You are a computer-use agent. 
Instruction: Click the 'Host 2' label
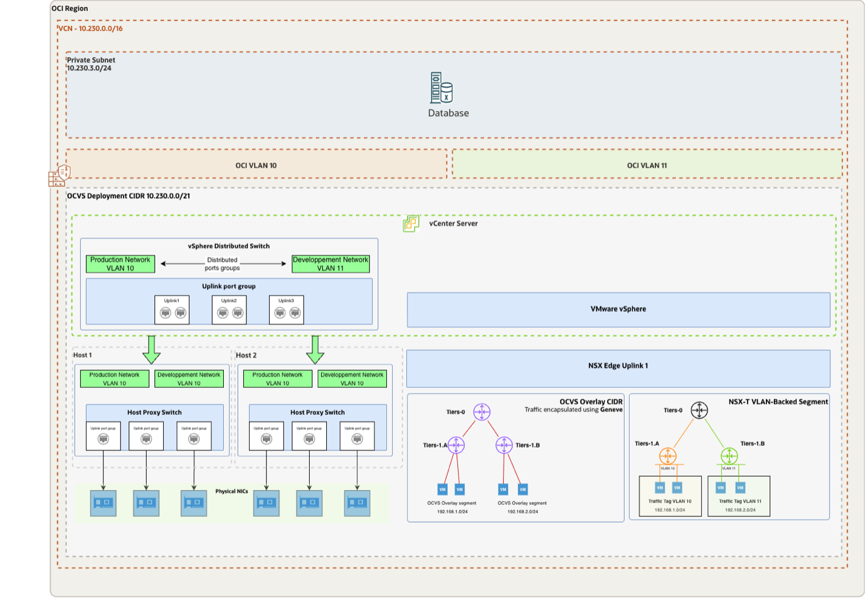point(246,355)
